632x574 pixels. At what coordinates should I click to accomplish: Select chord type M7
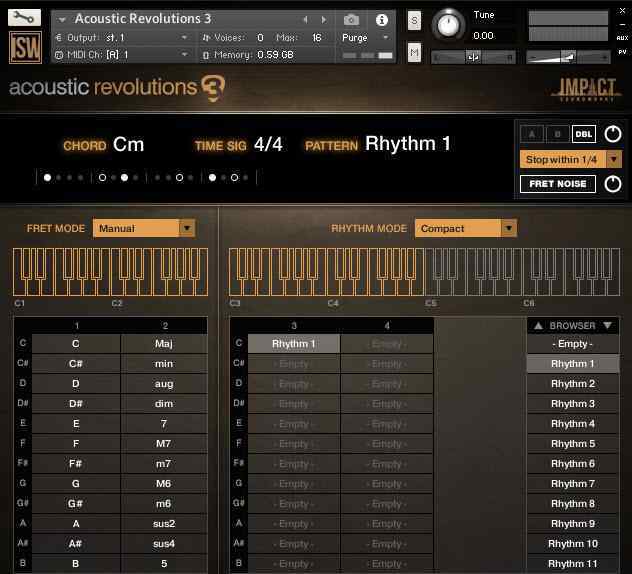(x=164, y=443)
